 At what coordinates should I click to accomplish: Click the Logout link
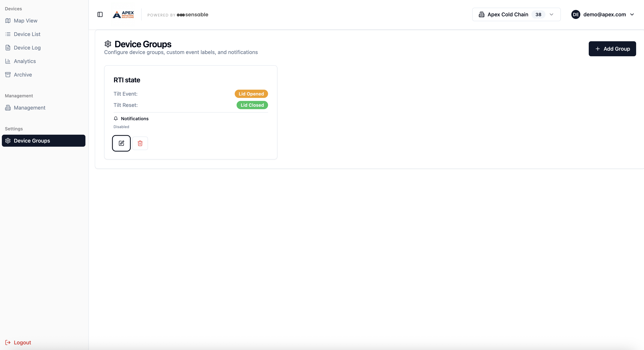(22, 342)
